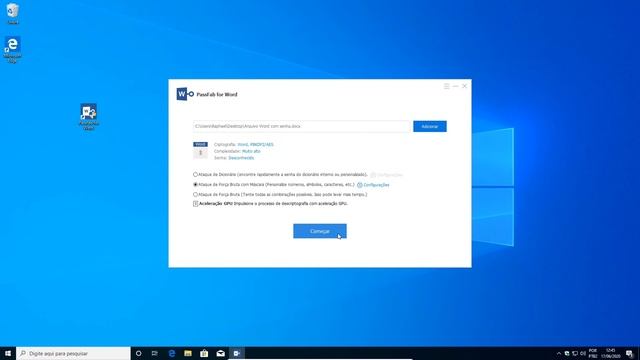Show hidden system tray icons
The image size is (640, 360).
(559, 353)
